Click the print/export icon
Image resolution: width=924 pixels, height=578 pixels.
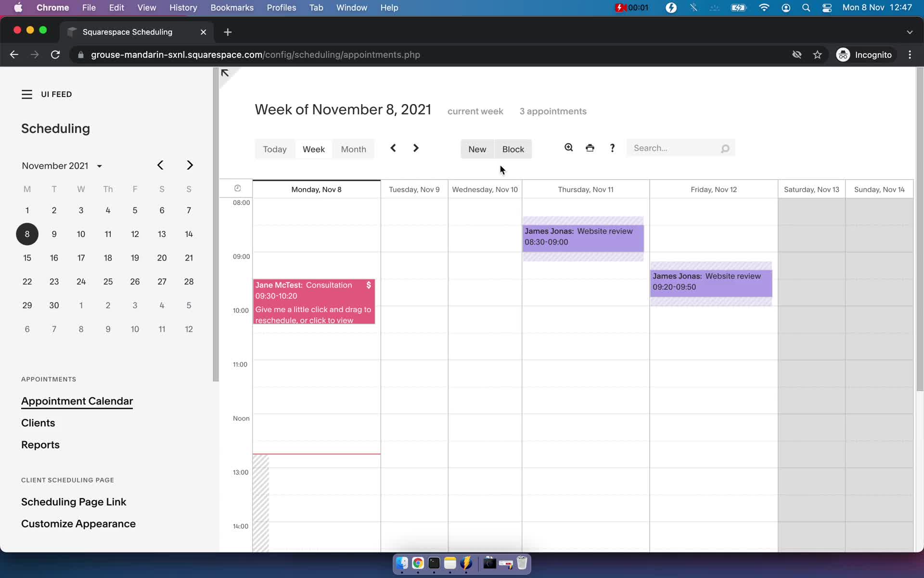590,148
